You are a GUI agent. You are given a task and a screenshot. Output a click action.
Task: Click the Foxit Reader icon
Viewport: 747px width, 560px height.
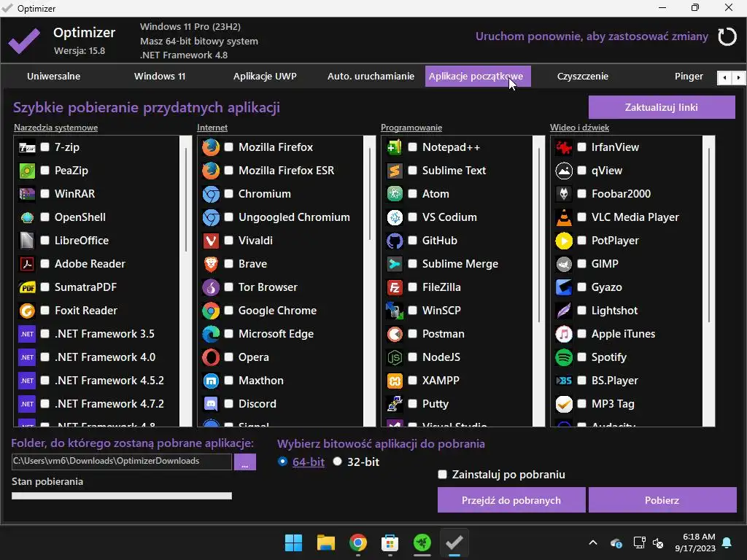(x=27, y=311)
